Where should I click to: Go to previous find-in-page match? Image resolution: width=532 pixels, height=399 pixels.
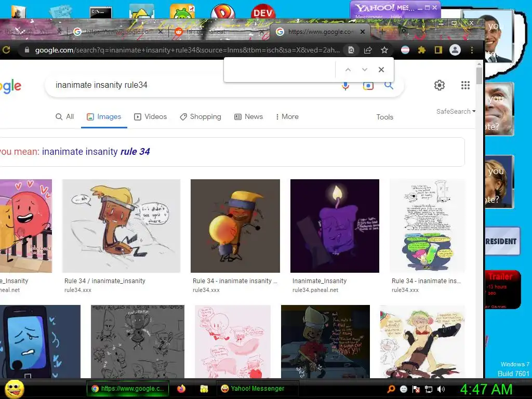click(x=348, y=70)
